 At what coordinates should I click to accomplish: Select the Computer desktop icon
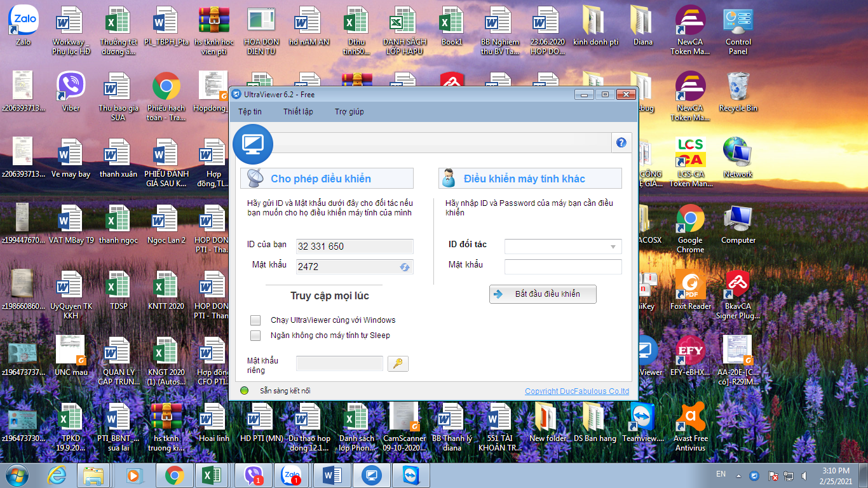point(738,224)
